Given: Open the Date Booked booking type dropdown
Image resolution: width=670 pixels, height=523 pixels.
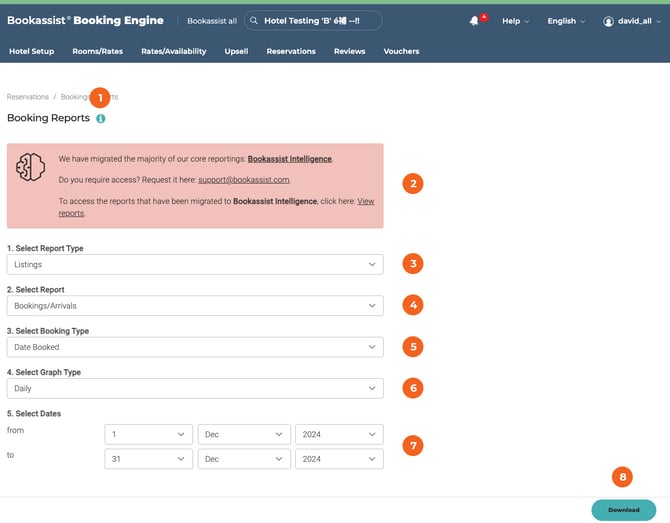Looking at the screenshot, I should [194, 347].
